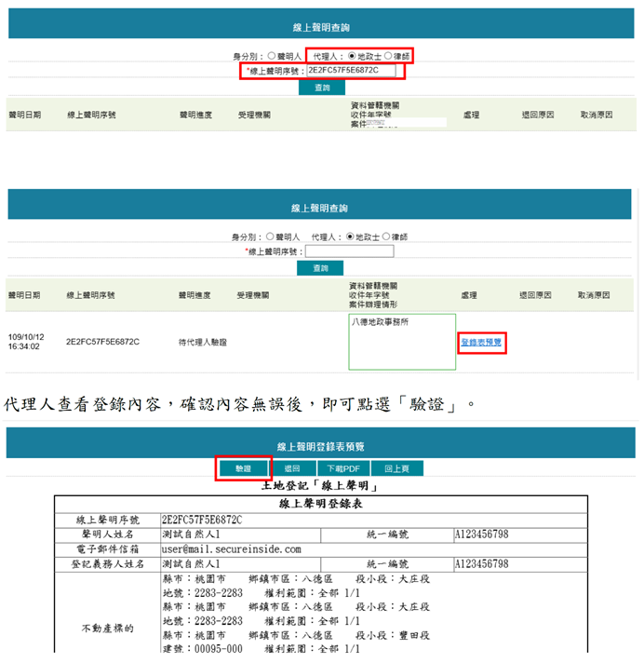Click the email user@mail.secureinside.com in preview table
The image size is (644, 663).
[x=231, y=549]
